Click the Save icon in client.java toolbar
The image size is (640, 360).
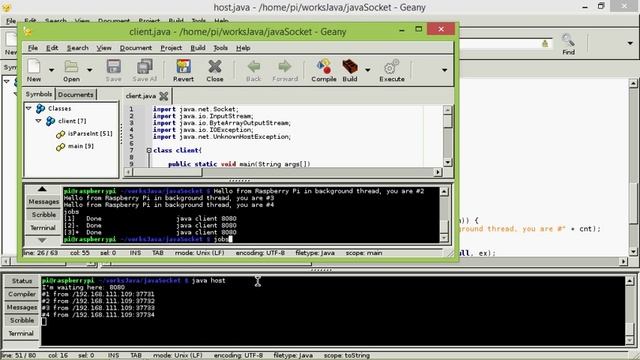[x=113, y=67]
